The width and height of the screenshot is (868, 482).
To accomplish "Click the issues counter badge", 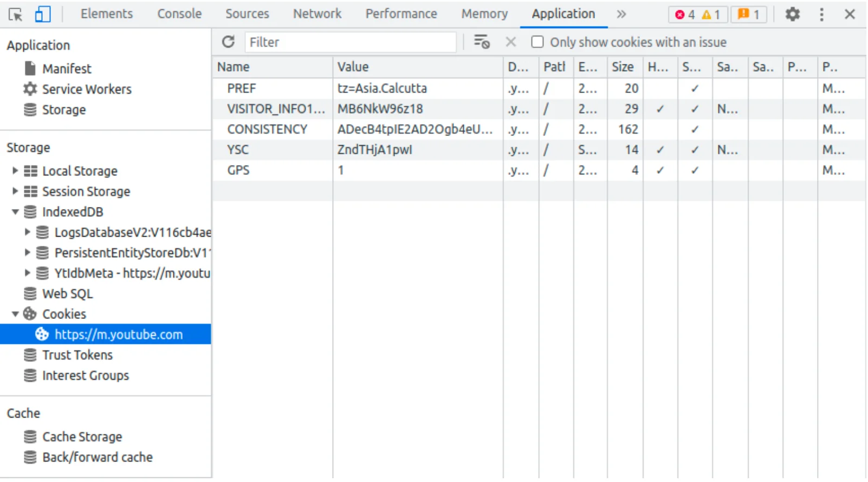I will 749,15.
